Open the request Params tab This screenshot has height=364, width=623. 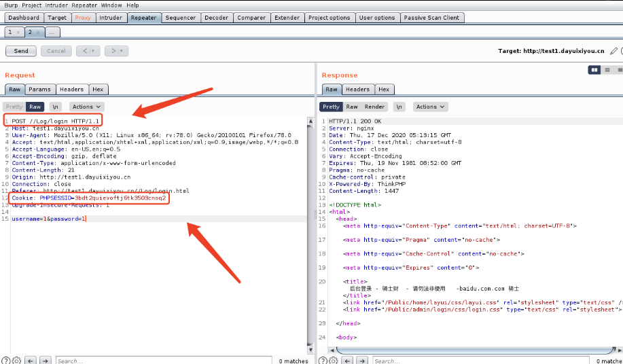[39, 90]
